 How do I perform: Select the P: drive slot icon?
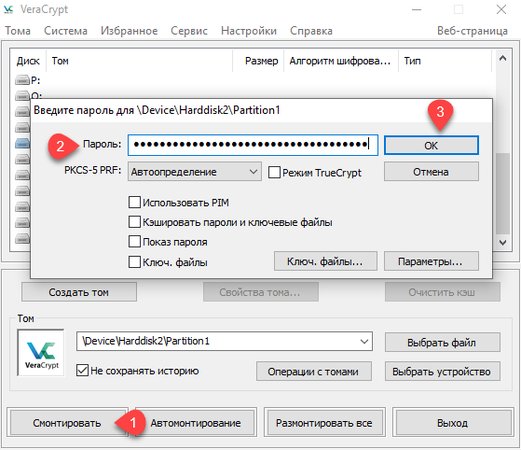pos(22,80)
